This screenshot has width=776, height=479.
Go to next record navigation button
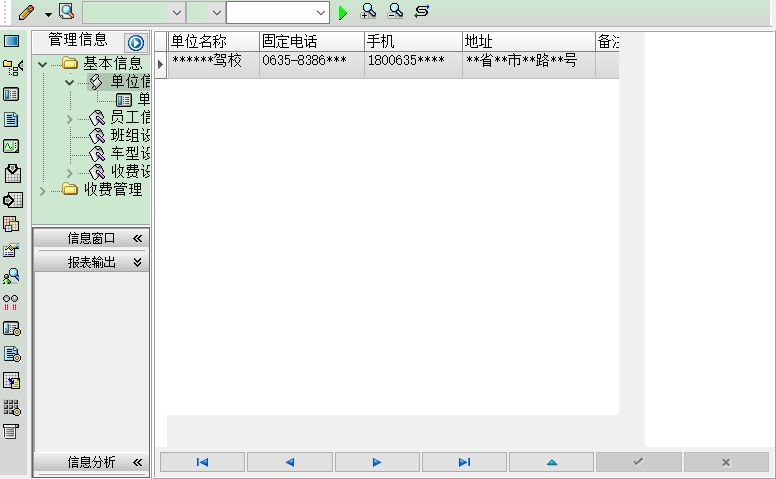[377, 462]
